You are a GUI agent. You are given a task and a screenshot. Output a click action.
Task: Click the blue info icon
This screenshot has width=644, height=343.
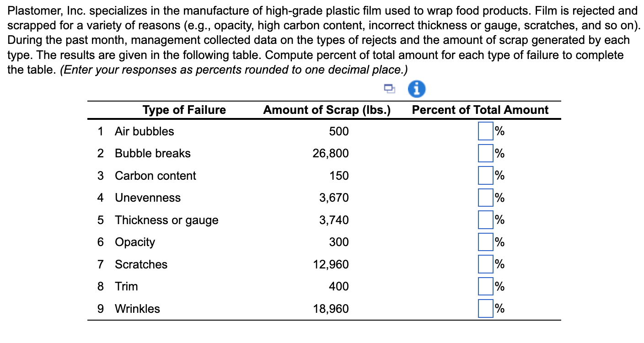[416, 89]
